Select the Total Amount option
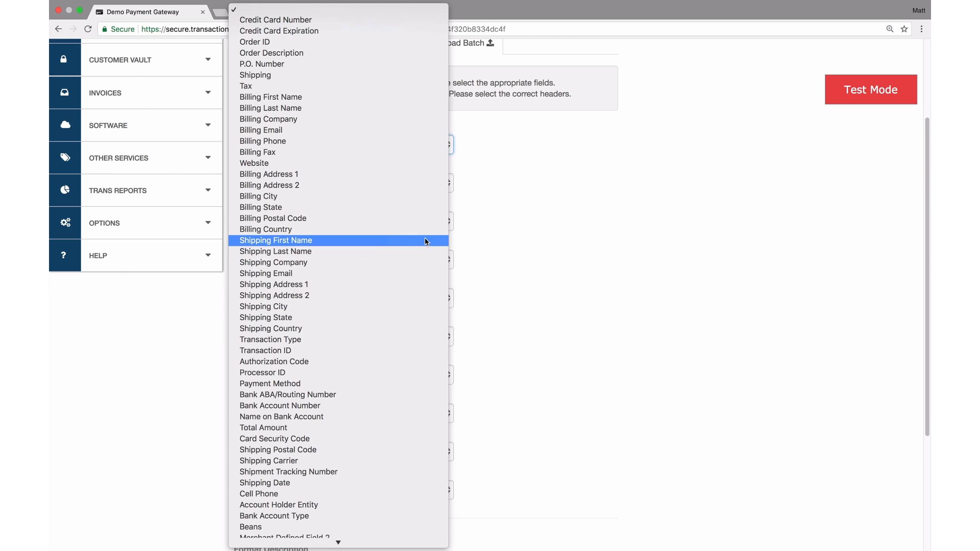The height and width of the screenshot is (551, 980). point(263,427)
